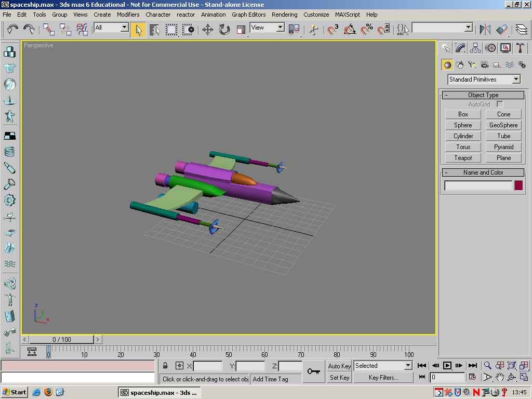Click the reactor Rigid Body Collection cubes icon

[x=9, y=52]
